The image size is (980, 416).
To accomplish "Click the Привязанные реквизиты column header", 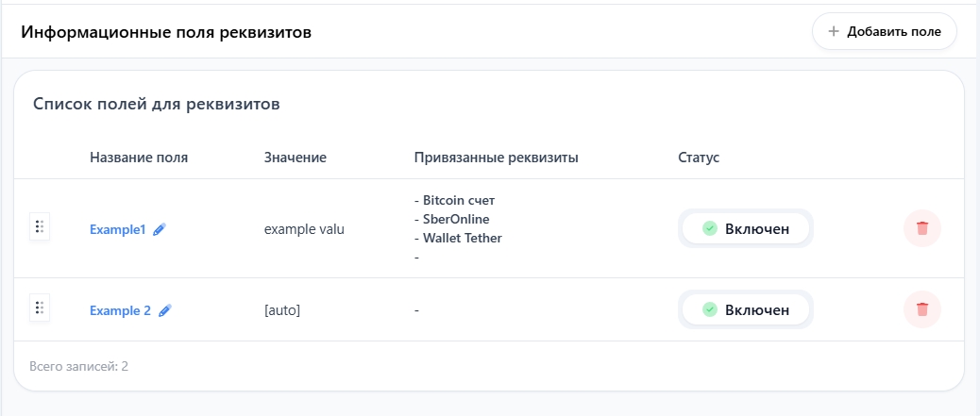I will pos(496,158).
